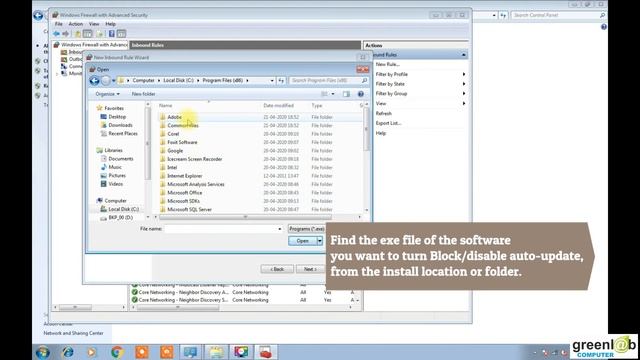Viewport: 640px width, 360px height.
Task: Select the Internet Explorer folder
Action: [x=184, y=176]
